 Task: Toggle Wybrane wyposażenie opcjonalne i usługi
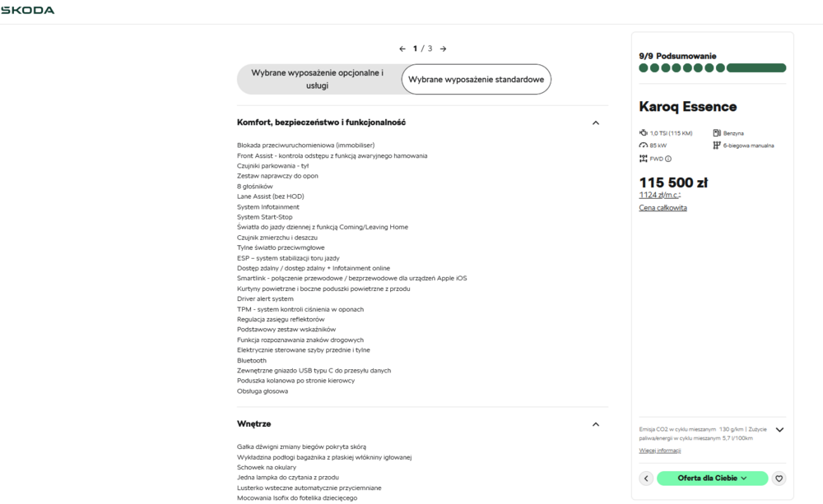320,79
